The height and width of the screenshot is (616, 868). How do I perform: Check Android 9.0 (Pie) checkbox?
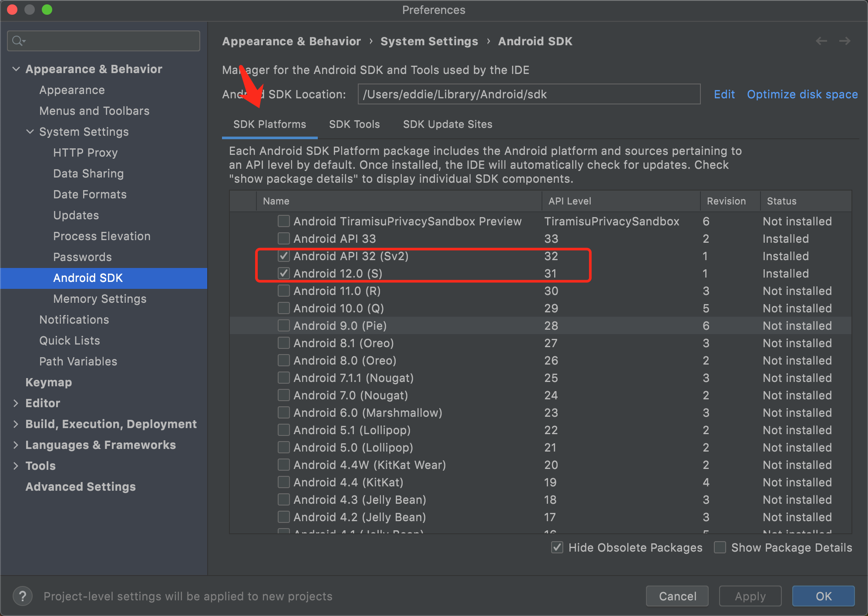pos(284,325)
